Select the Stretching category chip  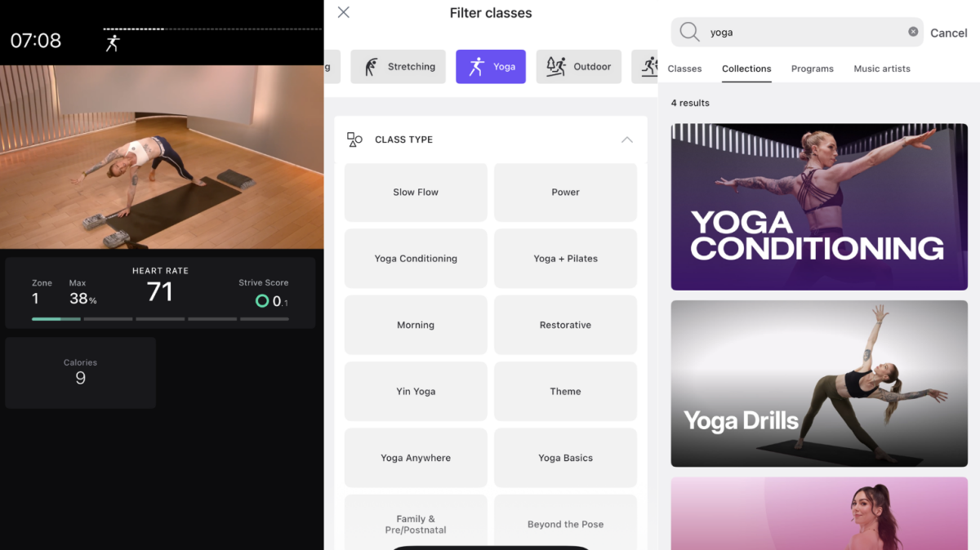pyautogui.click(x=400, y=67)
